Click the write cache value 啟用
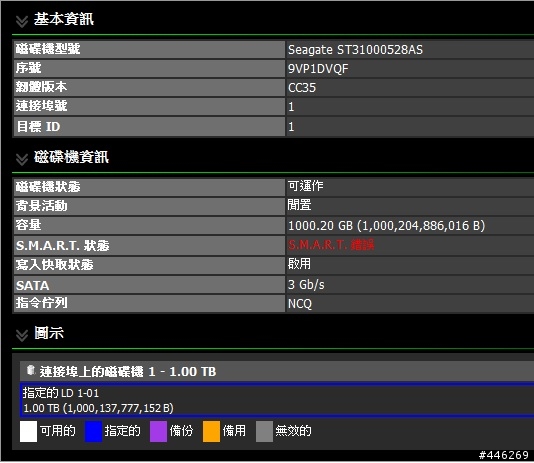Screen dimensions: 534x463 [299, 264]
